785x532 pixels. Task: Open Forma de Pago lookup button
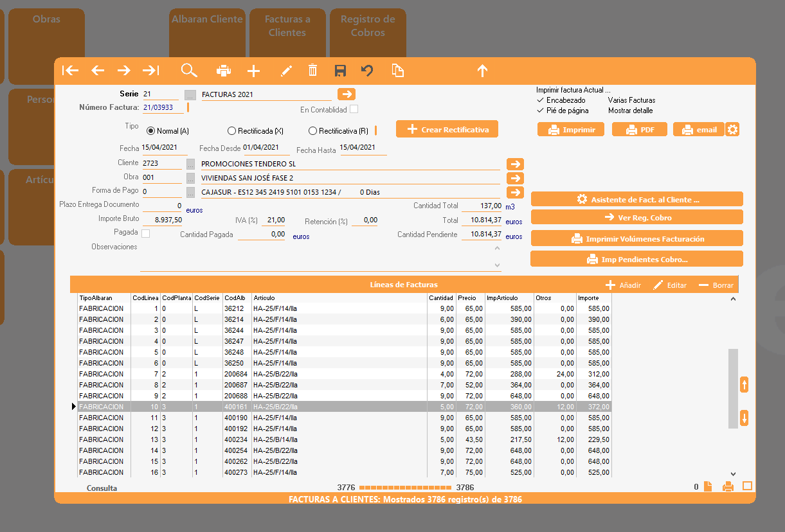click(x=190, y=192)
